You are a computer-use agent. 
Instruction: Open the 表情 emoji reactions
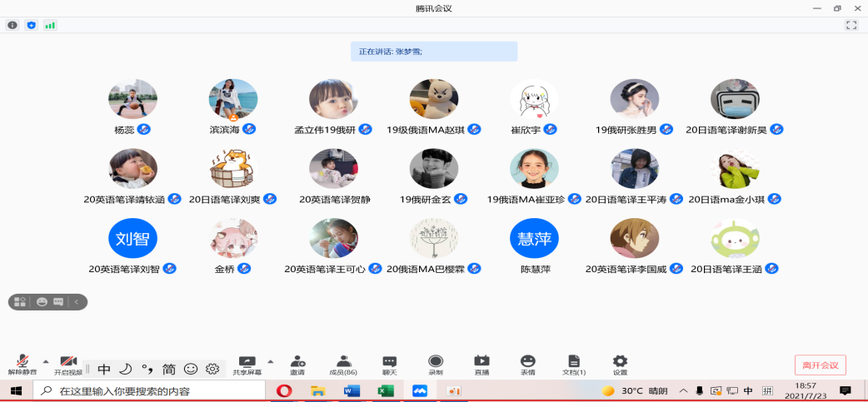tap(527, 365)
